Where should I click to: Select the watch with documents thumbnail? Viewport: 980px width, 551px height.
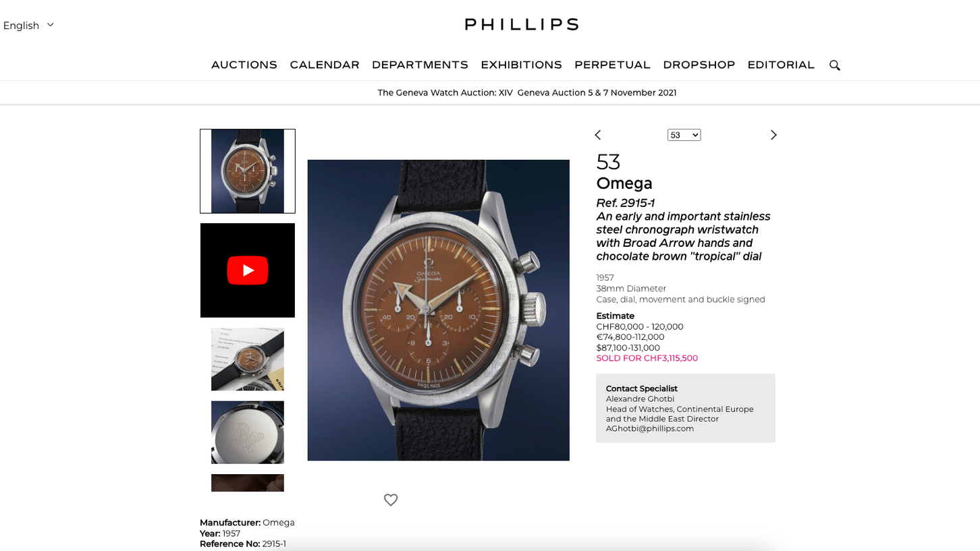click(248, 359)
